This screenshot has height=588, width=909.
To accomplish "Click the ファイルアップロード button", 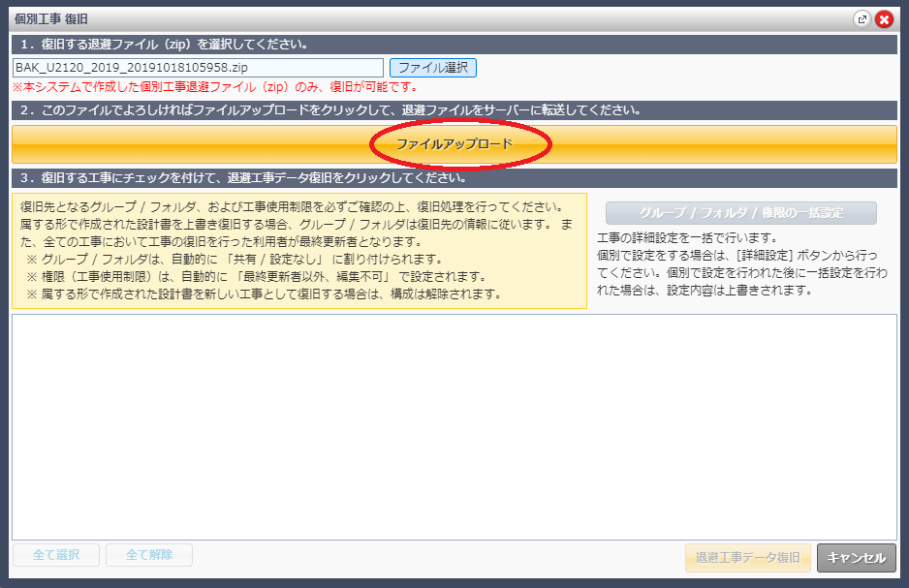I will [x=454, y=144].
